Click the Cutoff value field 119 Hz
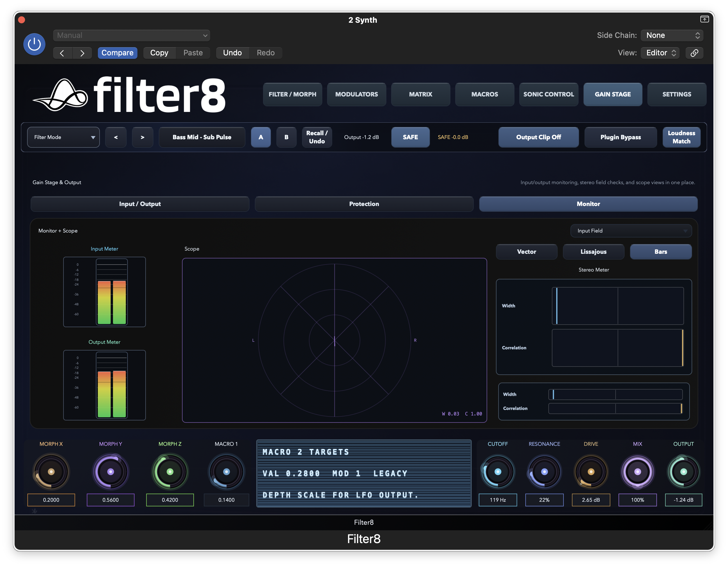This screenshot has width=728, height=567. 498,500
